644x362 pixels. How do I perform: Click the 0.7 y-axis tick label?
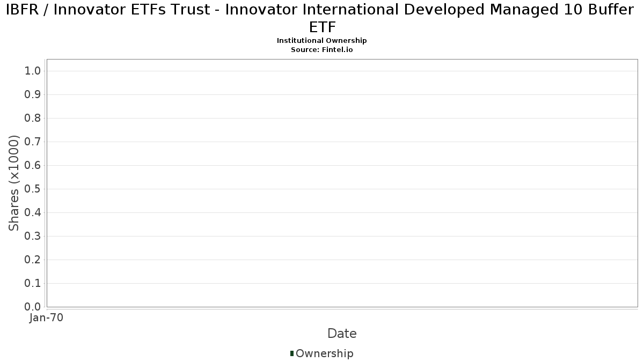click(33, 142)
